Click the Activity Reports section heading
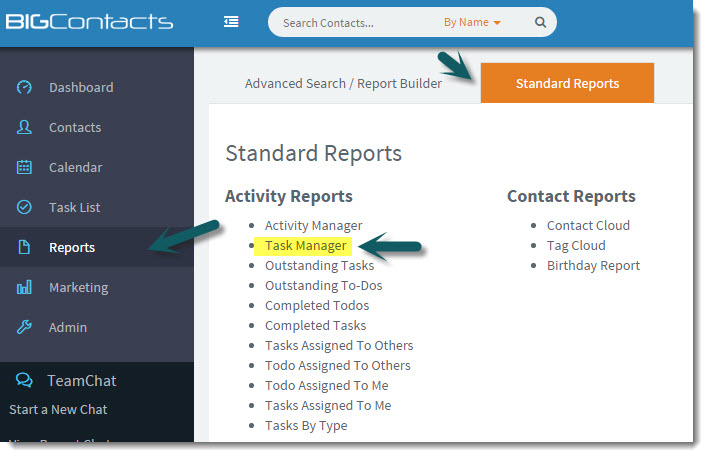 (289, 196)
